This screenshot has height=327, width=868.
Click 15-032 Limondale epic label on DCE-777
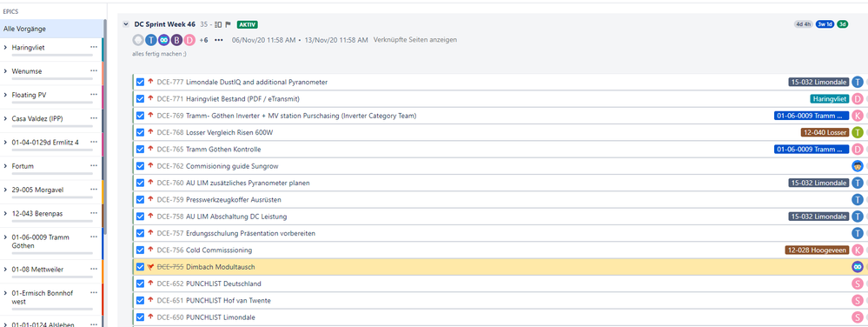pyautogui.click(x=818, y=82)
